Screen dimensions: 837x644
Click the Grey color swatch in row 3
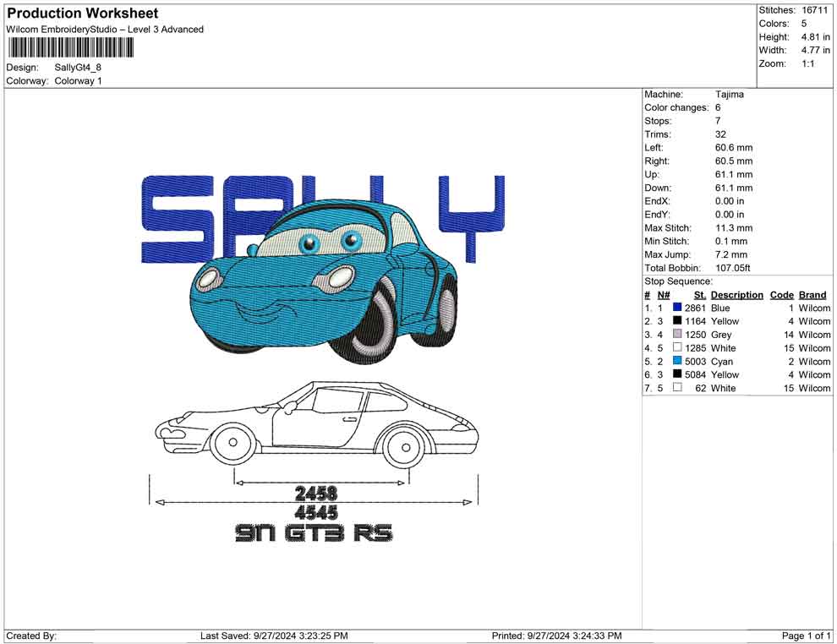(677, 334)
